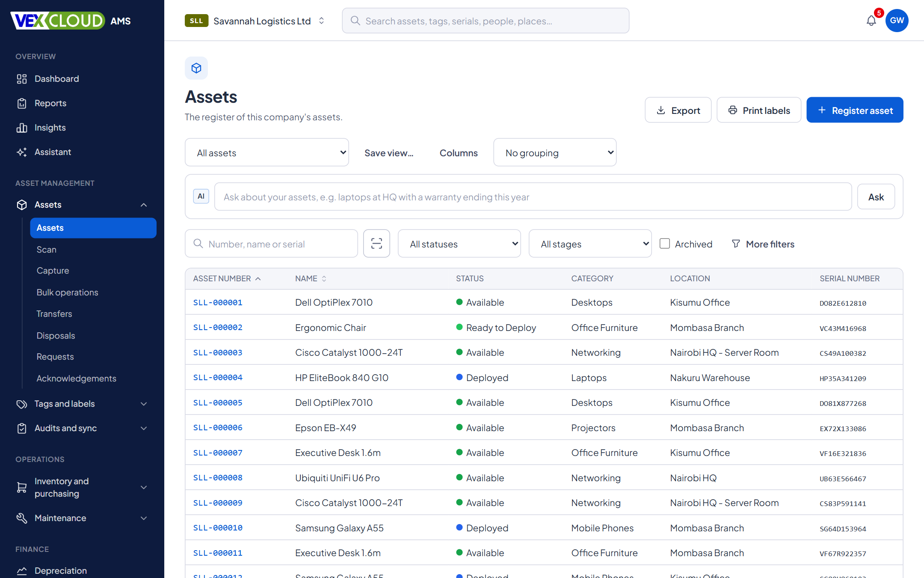Click the Dashboard grid icon
The width and height of the screenshot is (924, 578).
point(22,79)
